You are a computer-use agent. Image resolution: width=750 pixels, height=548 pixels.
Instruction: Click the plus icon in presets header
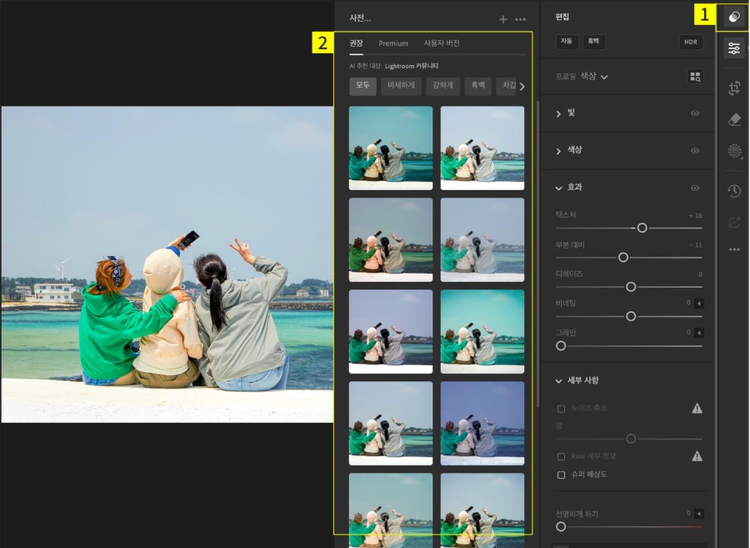click(x=503, y=19)
